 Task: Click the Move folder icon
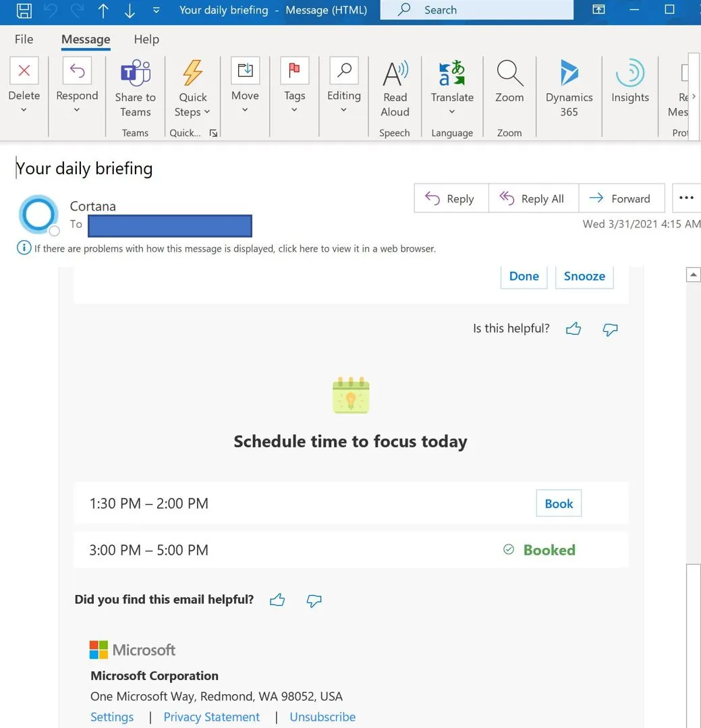[245, 71]
